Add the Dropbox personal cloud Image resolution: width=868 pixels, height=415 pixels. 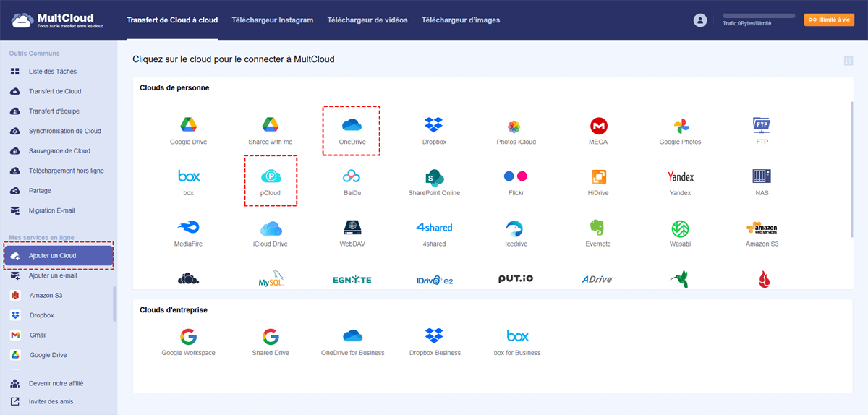coord(434,131)
